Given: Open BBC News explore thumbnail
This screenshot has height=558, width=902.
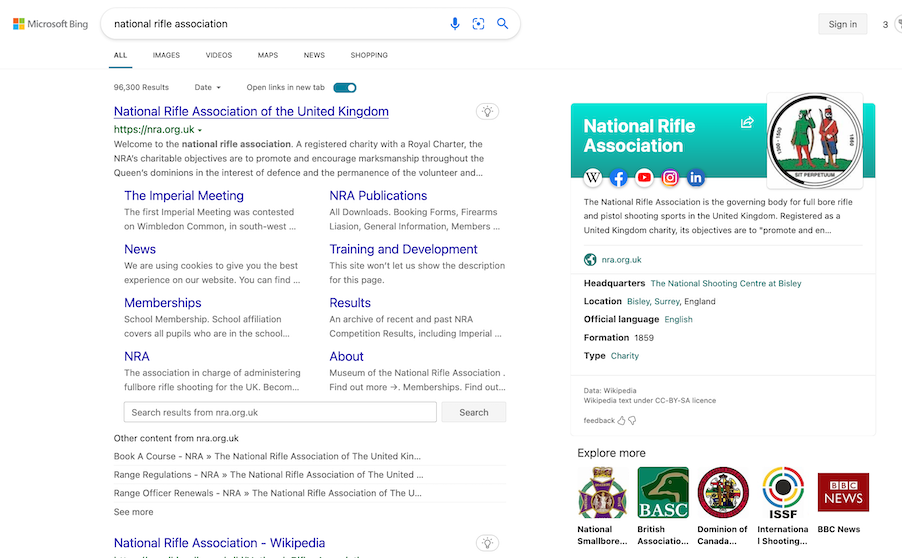Looking at the screenshot, I should pos(843,493).
